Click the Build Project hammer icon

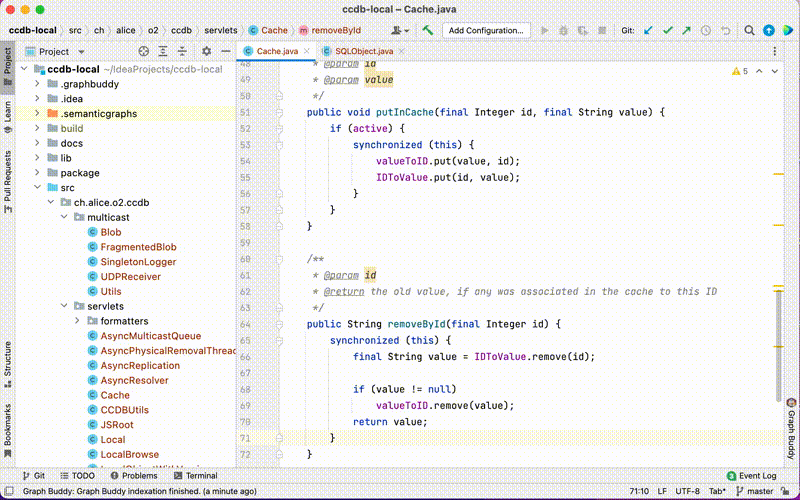428,31
